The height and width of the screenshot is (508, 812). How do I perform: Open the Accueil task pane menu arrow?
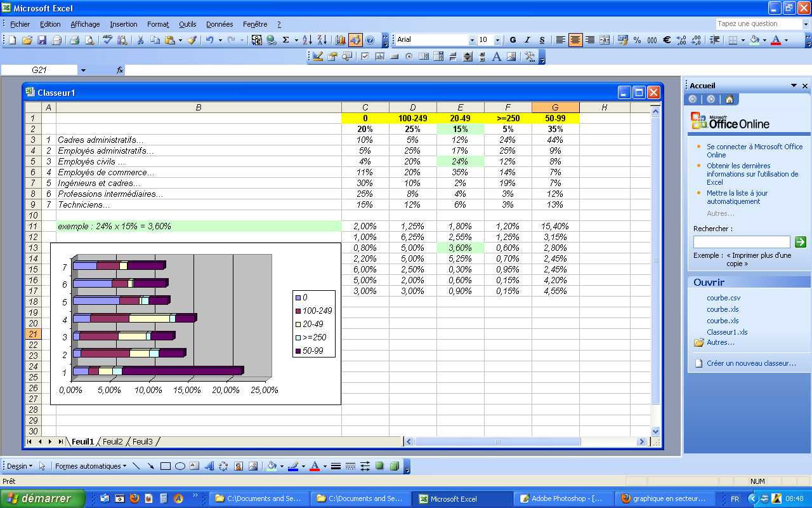pos(794,86)
